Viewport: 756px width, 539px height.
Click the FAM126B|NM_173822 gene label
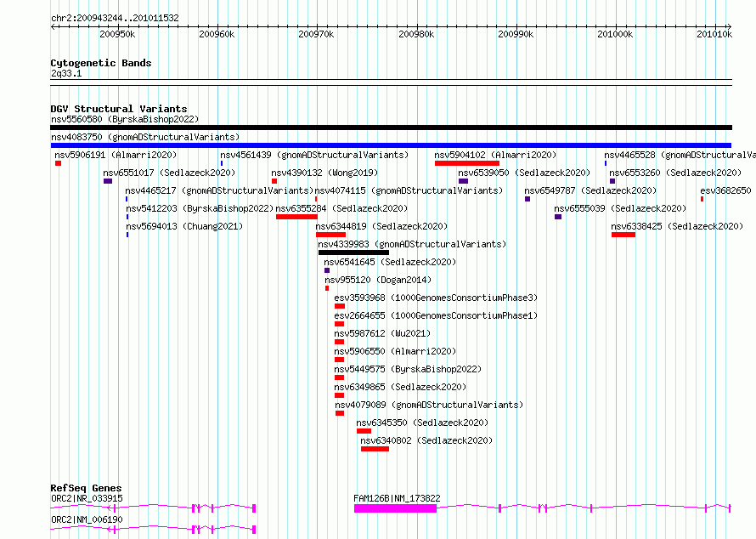point(397,498)
